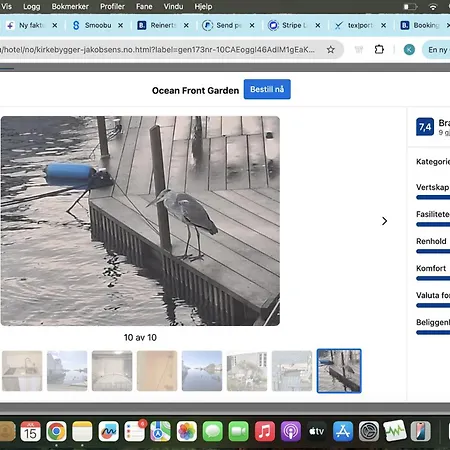
Task: Open the Music app in the dock
Action: 265,431
